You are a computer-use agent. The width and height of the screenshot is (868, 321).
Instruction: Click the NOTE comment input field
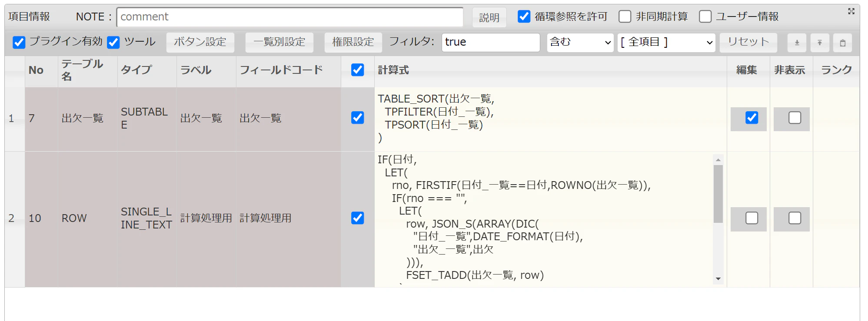pos(290,17)
